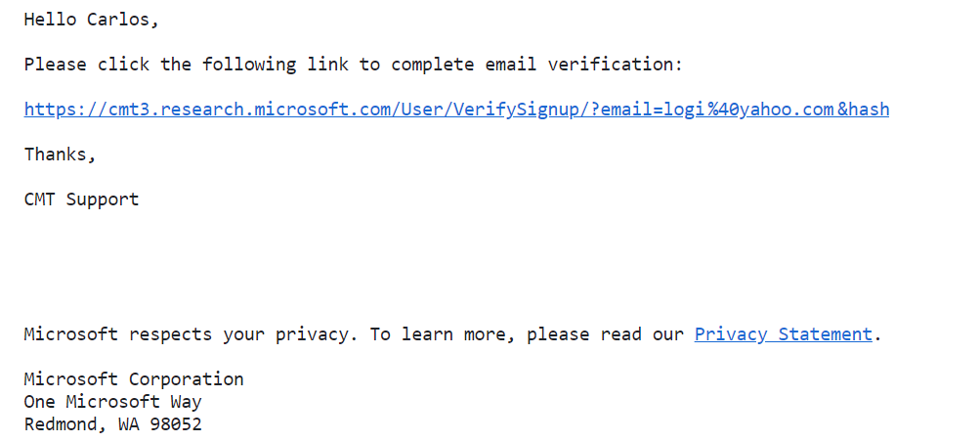Click the word "CMT" in the signature
Screen dimensions: 980x442
click(39, 199)
